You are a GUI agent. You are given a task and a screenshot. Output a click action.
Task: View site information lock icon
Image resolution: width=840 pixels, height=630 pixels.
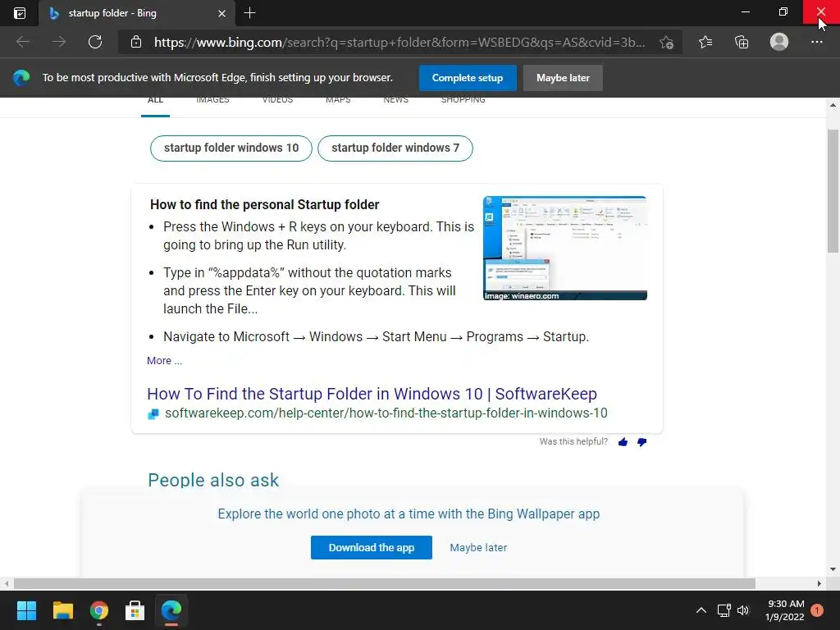click(x=136, y=42)
